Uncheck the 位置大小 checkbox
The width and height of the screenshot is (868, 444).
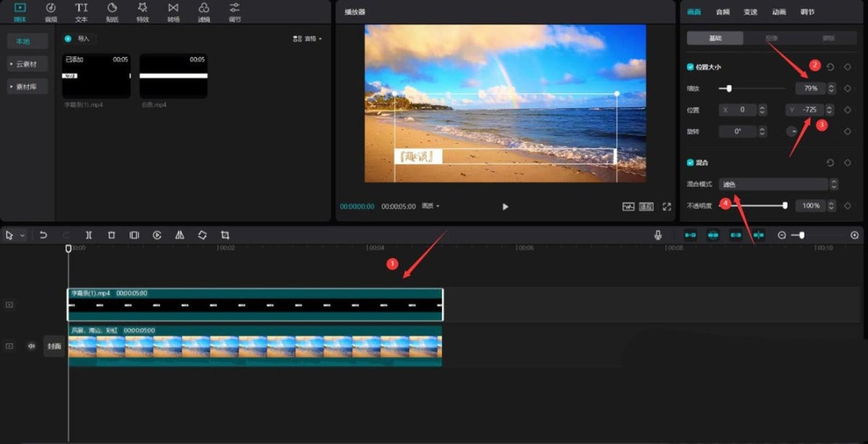point(690,67)
